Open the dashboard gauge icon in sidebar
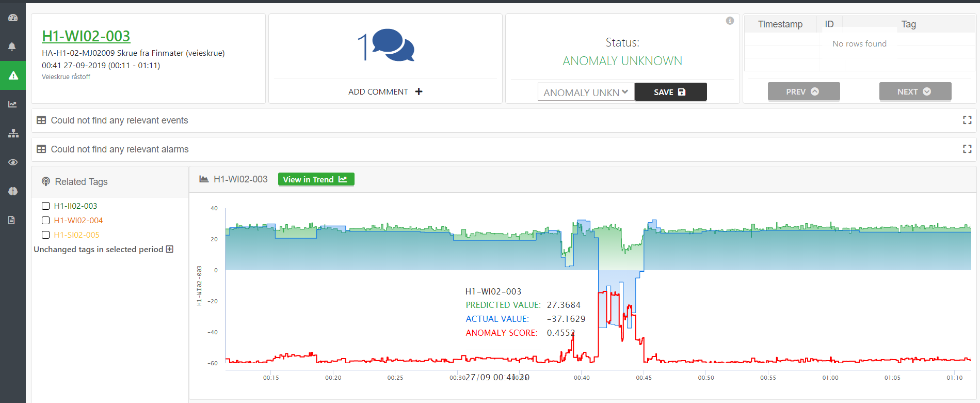980x403 pixels. tap(13, 18)
